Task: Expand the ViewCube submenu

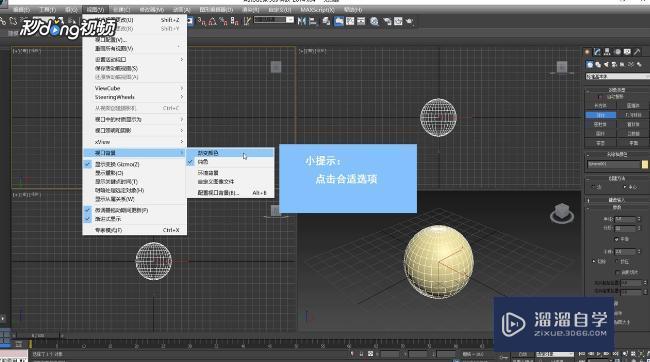Action: coord(134,88)
